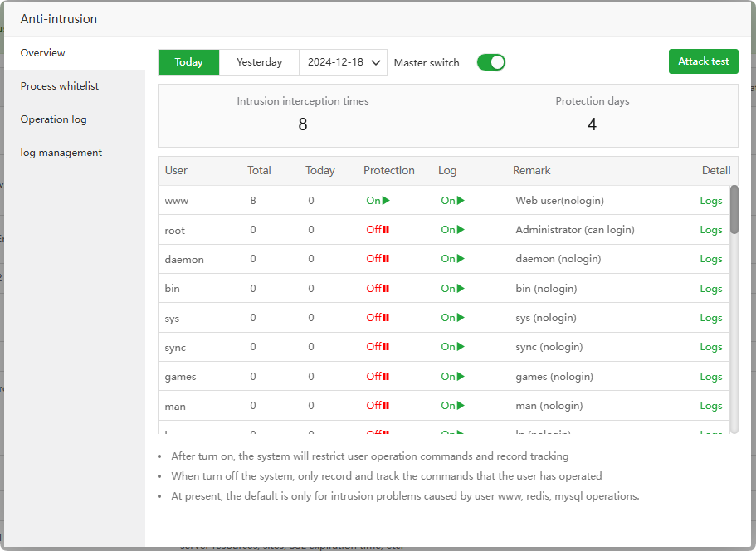Switch to the Yesterday tab
756x551 pixels.
(259, 62)
